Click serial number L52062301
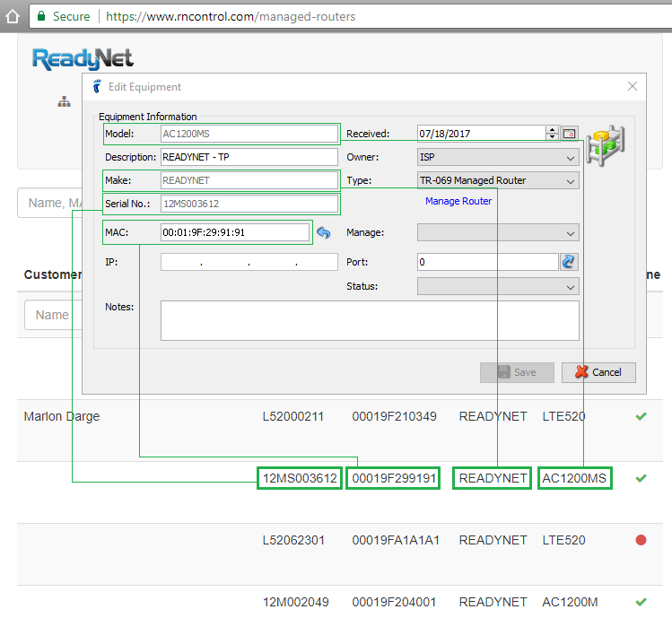The width and height of the screenshot is (672, 618). pyautogui.click(x=293, y=540)
